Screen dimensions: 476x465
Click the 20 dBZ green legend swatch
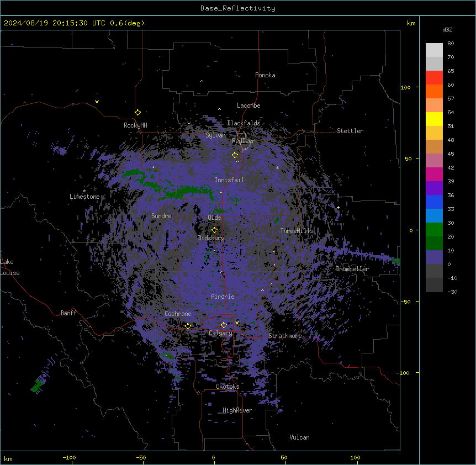[x=434, y=230]
